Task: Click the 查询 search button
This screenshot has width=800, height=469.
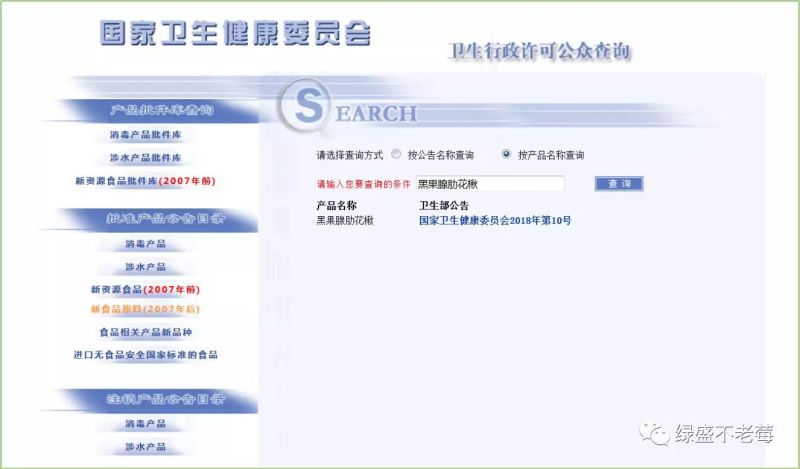Action: click(x=619, y=184)
